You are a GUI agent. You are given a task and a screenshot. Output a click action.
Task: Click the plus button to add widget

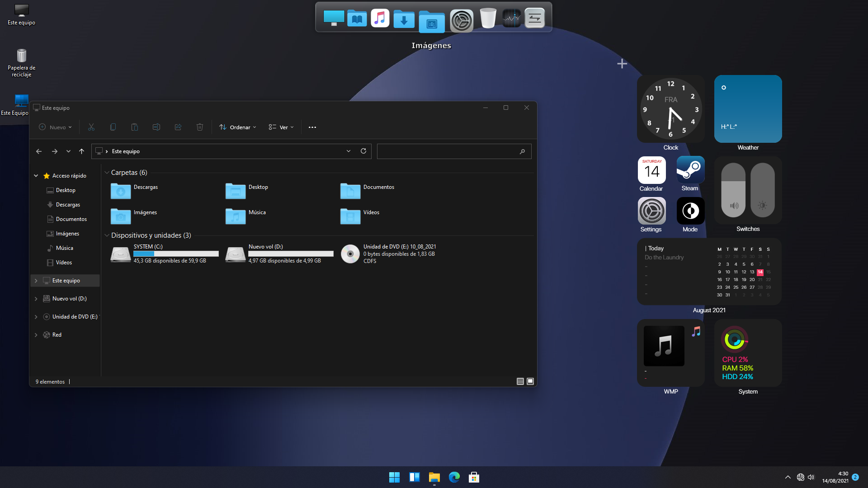point(622,64)
